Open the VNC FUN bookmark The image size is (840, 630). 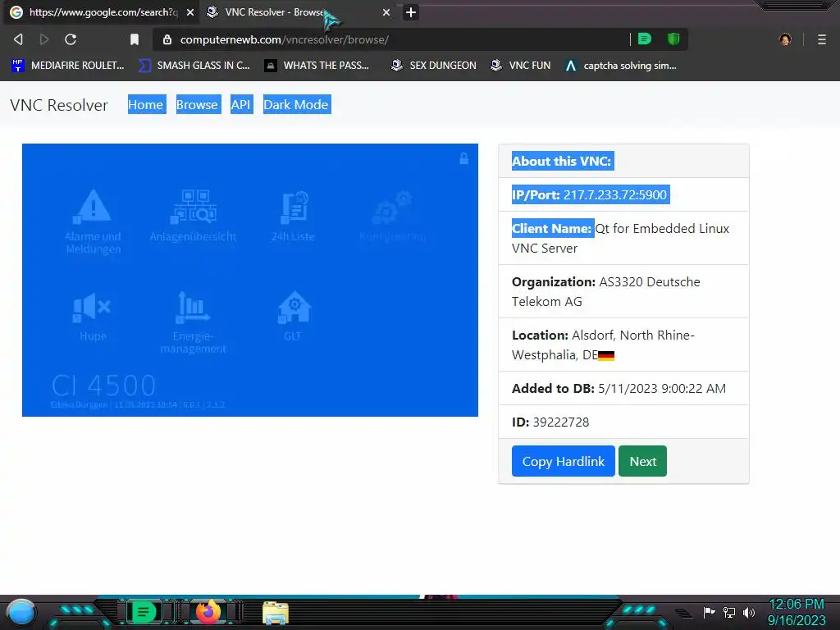tap(521, 66)
